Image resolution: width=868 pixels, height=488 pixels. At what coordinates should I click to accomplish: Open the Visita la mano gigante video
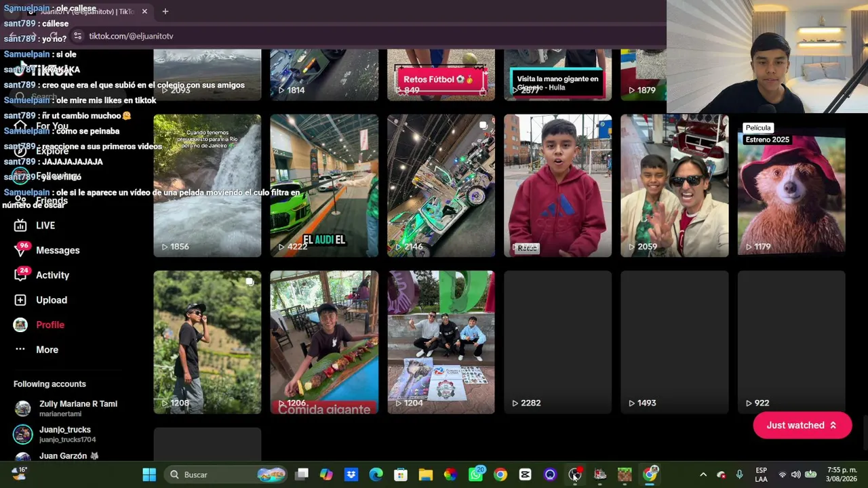(x=557, y=75)
